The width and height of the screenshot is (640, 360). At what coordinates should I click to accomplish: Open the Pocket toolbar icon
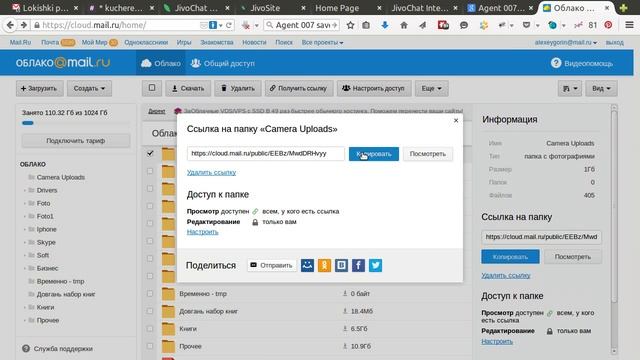(x=527, y=25)
